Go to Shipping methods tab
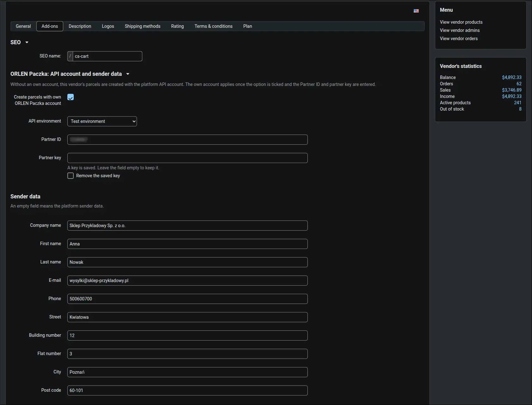The height and width of the screenshot is (405, 532). coord(142,26)
